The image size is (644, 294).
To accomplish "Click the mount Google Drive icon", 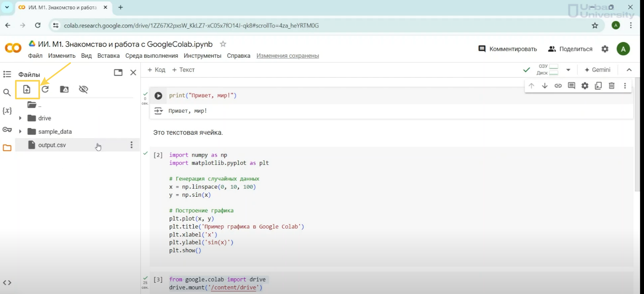I will [64, 89].
